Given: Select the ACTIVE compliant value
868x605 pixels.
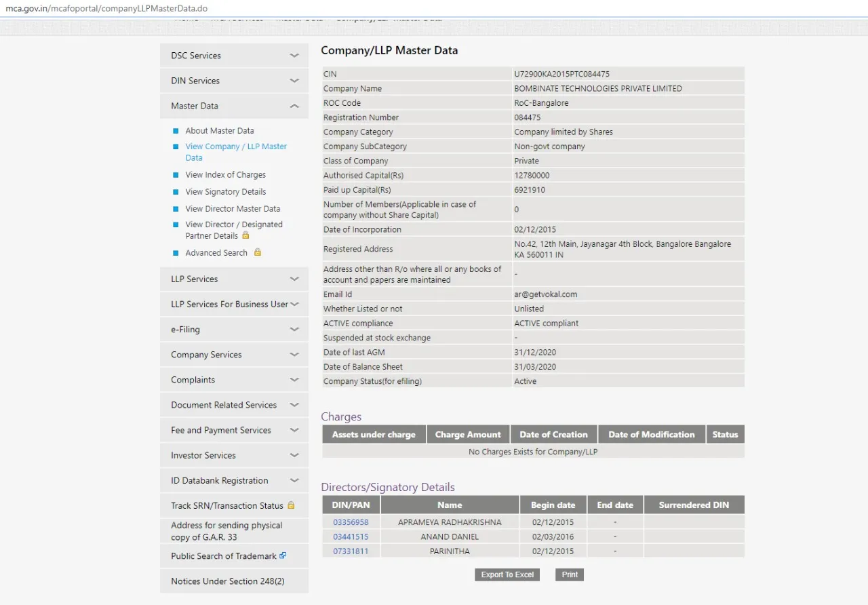Looking at the screenshot, I should tap(547, 324).
